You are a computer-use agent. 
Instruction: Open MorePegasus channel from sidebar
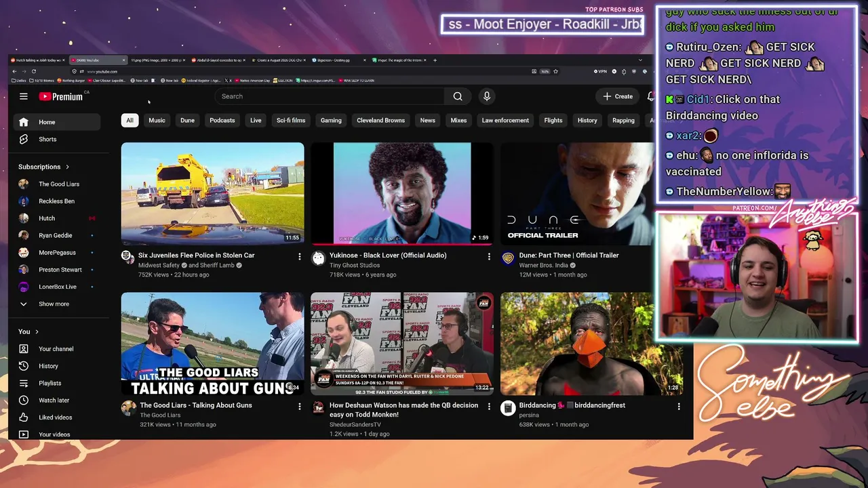pyautogui.click(x=57, y=252)
